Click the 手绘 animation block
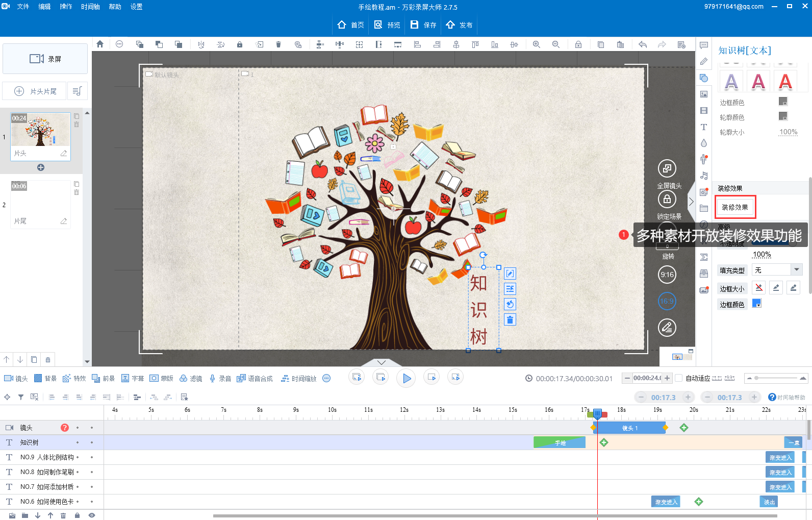 tap(560, 442)
